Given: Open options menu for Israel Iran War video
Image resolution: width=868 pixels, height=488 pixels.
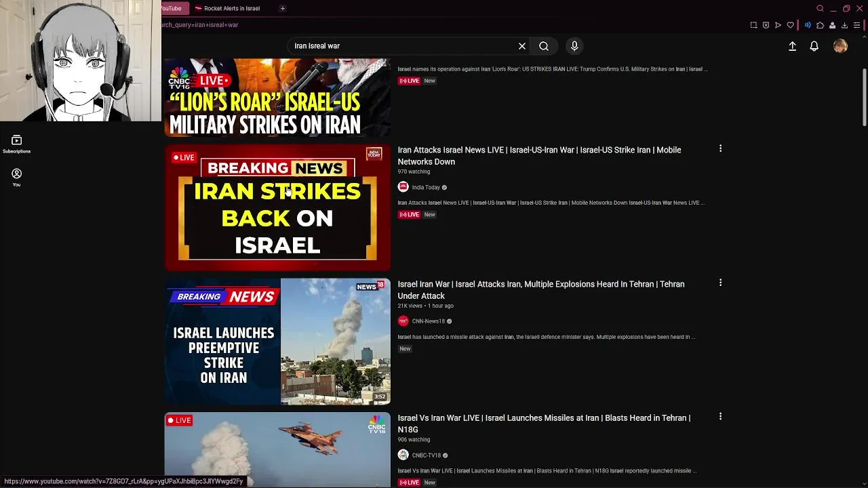Looking at the screenshot, I should point(720,283).
